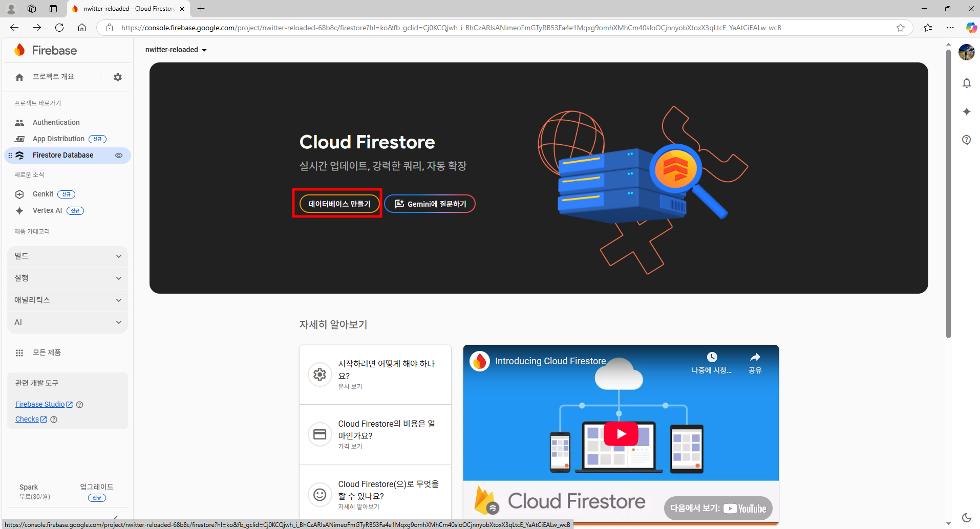This screenshot has height=529, width=980.
Task: Expand the 실행 category
Action: pos(68,278)
